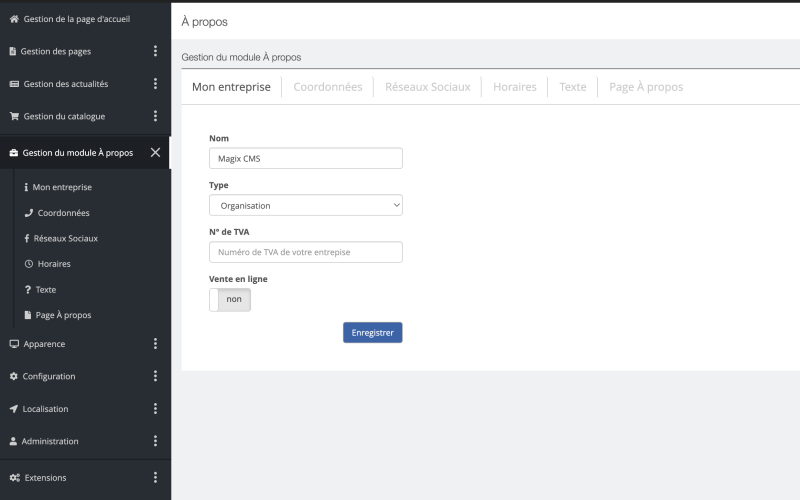The image size is (800, 500).
Task: Click the Gestion du catalogue menu label
Action: pos(64,116)
